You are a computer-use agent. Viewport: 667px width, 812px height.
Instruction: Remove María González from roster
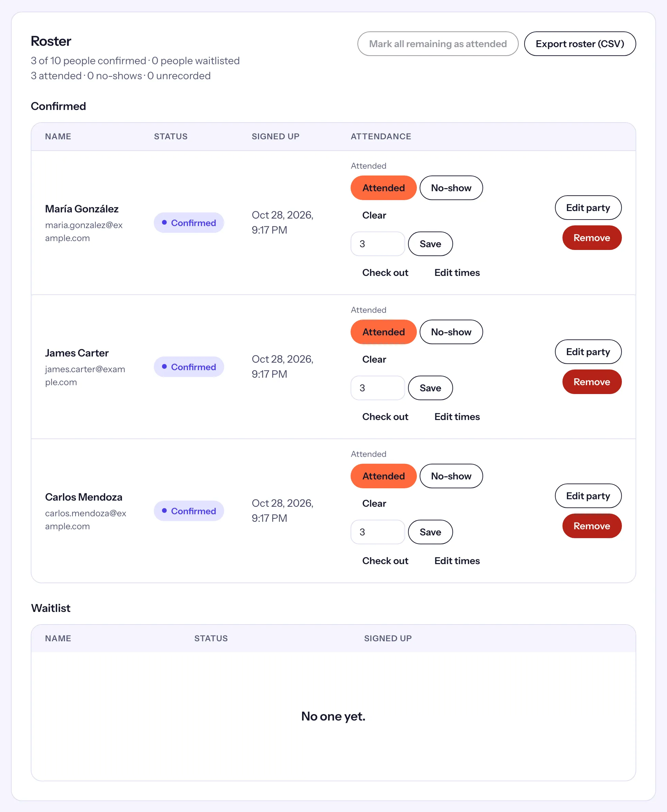pyautogui.click(x=592, y=238)
